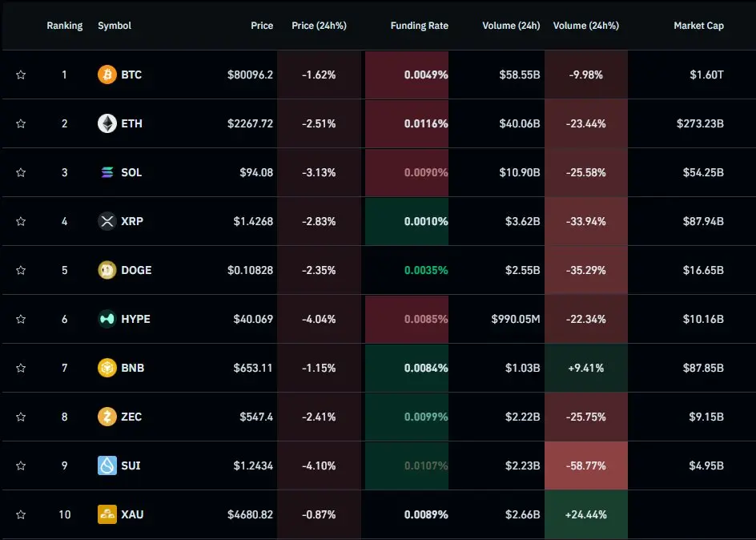
Task: Click the Bitcoin coin icon
Action: click(107, 75)
